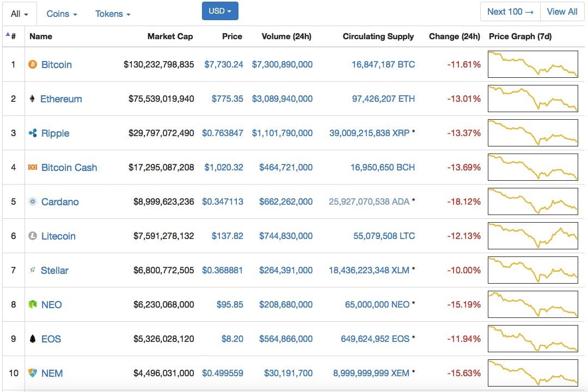Screen dimensions: 588x392
Task: Click the EOS black logo icon
Action: coord(33,339)
